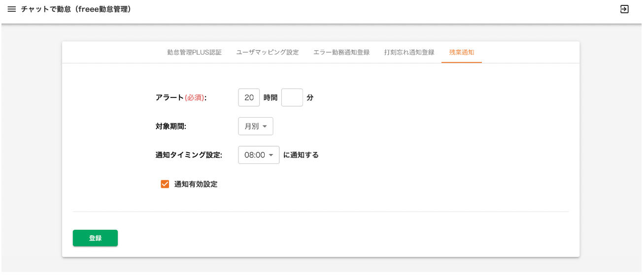Image resolution: width=644 pixels, height=275 pixels.
Task: Click the チャットで勤怠 app title
Action: click(76, 9)
